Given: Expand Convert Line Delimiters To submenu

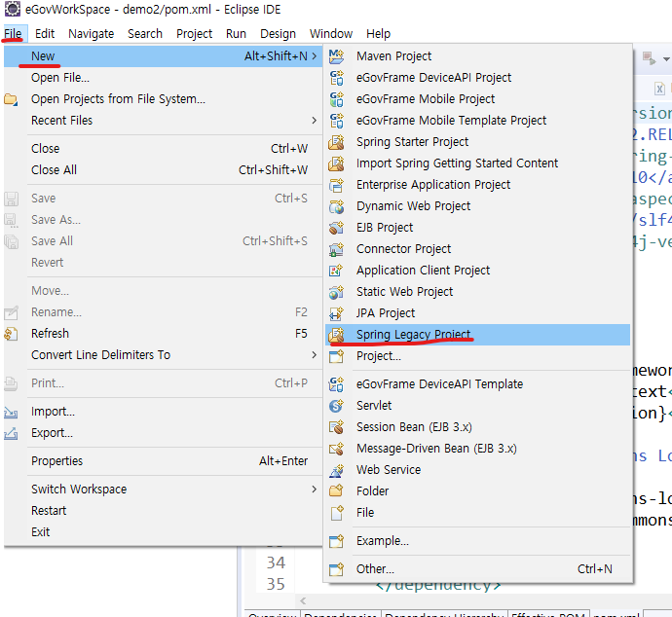Looking at the screenshot, I should click(315, 355).
